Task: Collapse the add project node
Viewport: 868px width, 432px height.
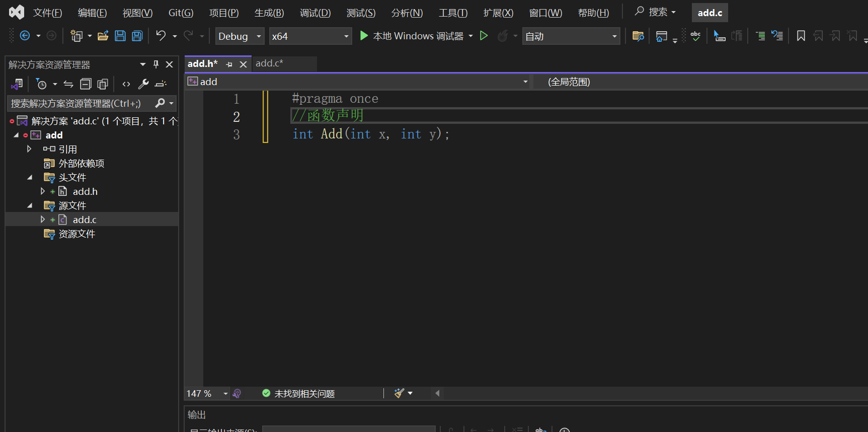Action: click(x=16, y=135)
